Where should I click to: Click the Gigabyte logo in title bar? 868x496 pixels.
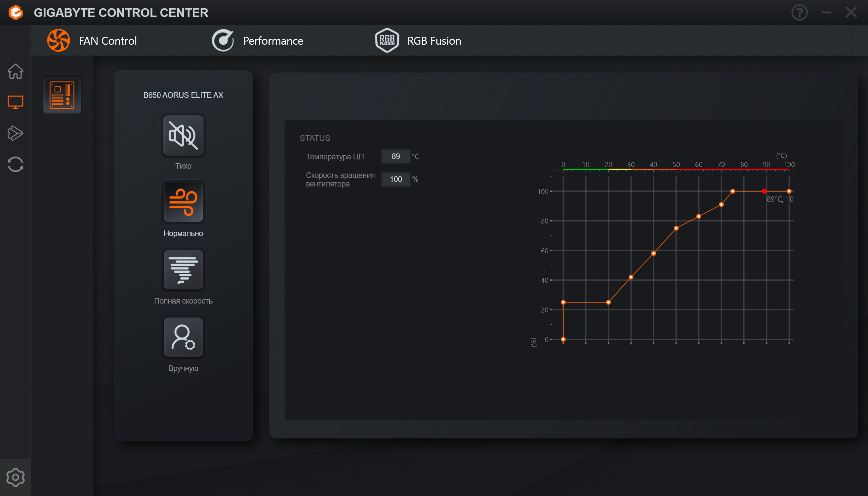click(16, 13)
